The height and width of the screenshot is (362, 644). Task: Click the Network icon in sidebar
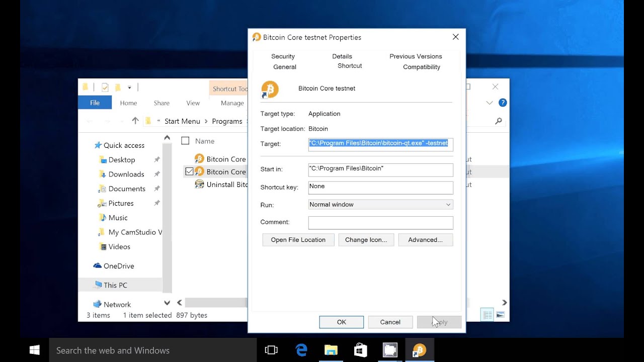[x=98, y=304]
